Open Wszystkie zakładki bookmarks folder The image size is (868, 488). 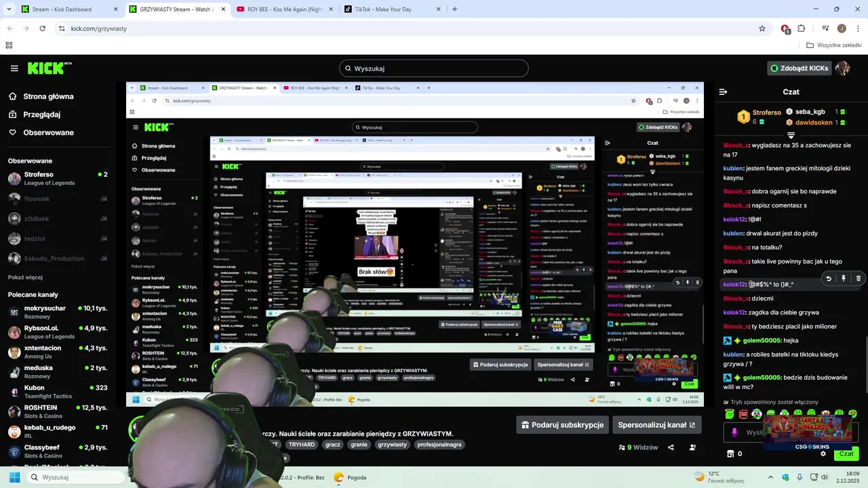[833, 45]
